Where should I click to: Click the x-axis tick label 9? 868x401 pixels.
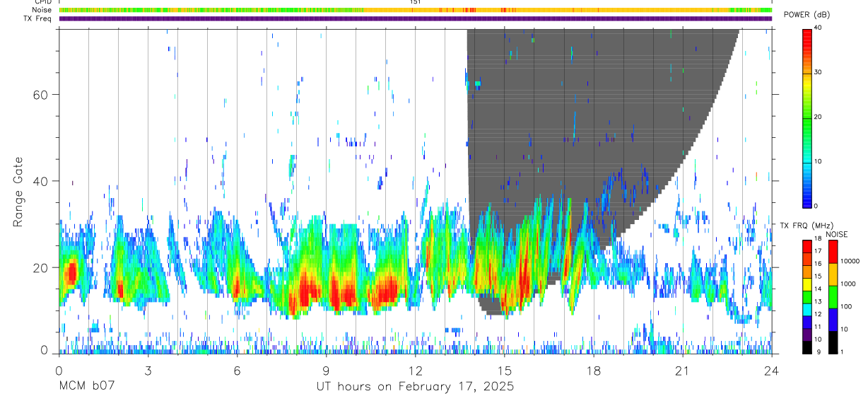(326, 371)
